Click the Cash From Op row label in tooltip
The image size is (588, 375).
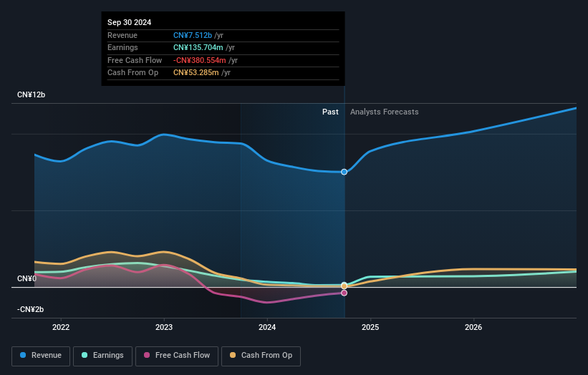(x=132, y=73)
